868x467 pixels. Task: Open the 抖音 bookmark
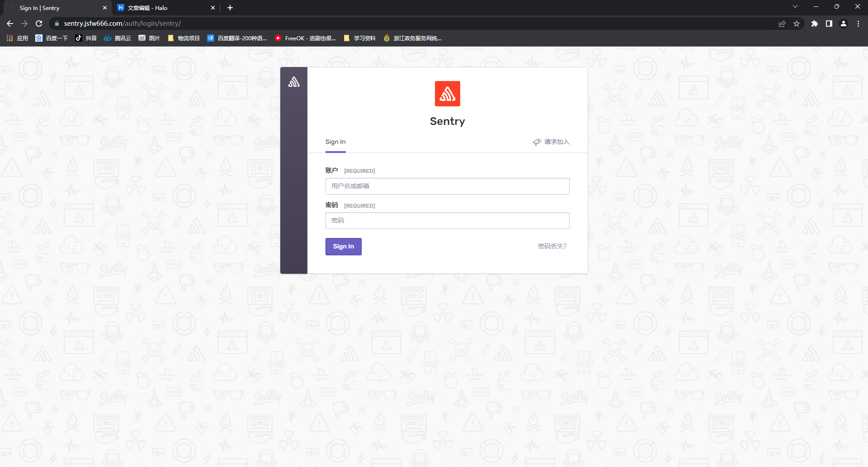point(86,38)
